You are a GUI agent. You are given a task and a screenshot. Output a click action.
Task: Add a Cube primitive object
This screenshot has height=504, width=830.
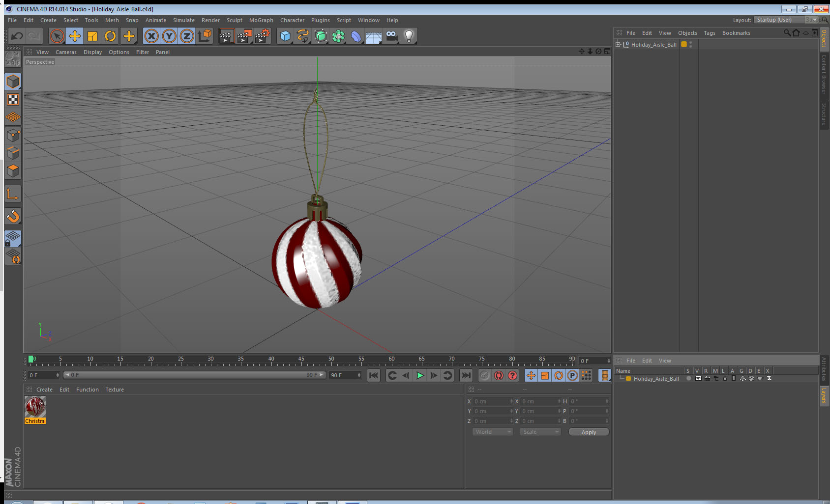point(285,36)
